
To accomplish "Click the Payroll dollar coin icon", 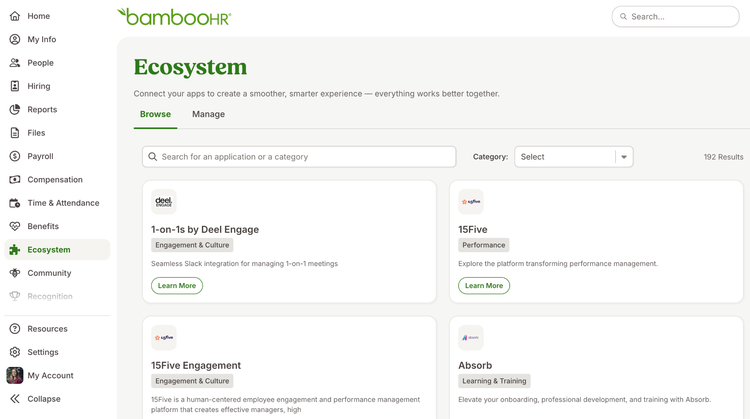I will pos(15,156).
